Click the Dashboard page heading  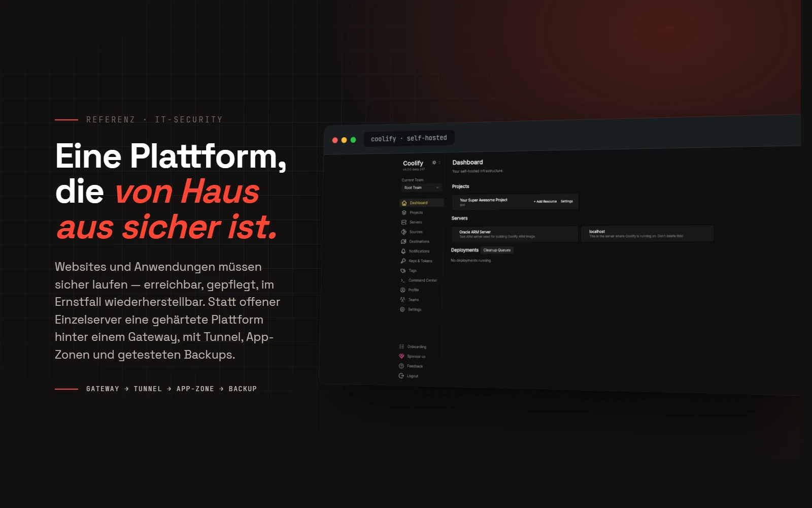tap(467, 163)
